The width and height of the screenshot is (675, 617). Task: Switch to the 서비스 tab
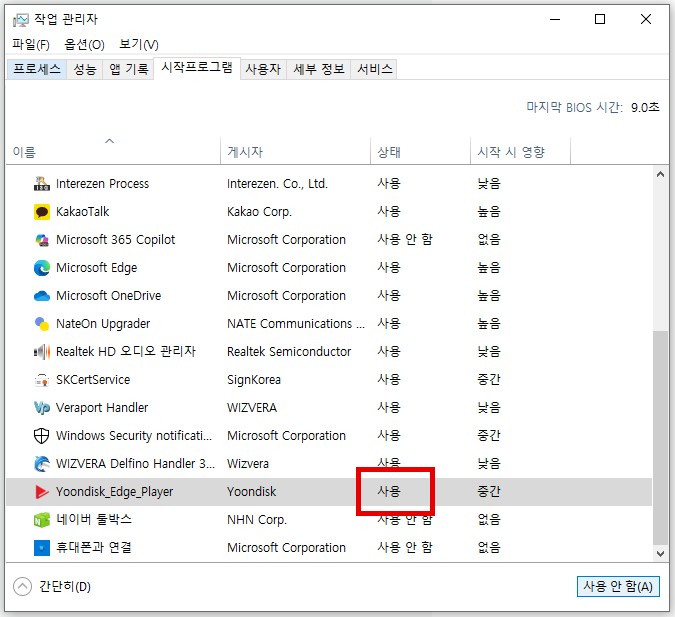click(375, 69)
